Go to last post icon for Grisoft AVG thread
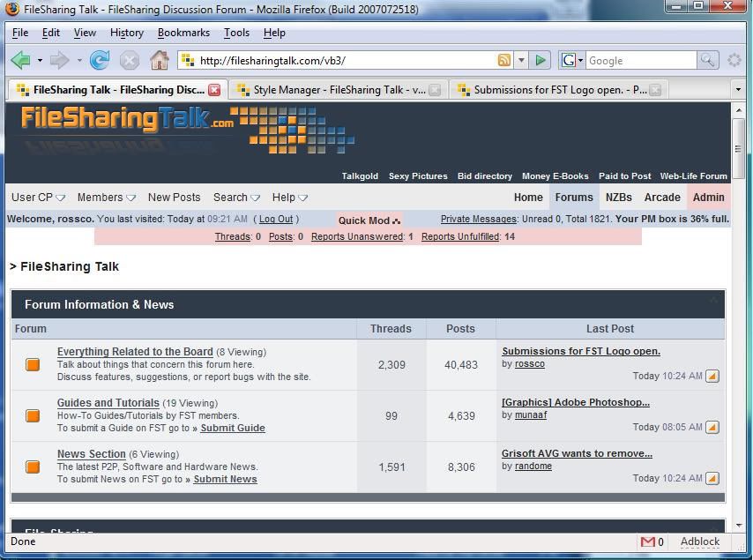Image resolution: width=753 pixels, height=560 pixels. coord(712,478)
